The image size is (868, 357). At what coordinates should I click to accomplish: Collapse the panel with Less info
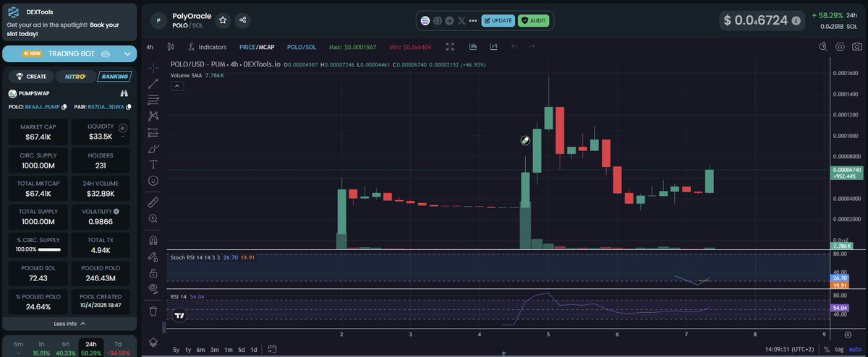[x=69, y=324]
